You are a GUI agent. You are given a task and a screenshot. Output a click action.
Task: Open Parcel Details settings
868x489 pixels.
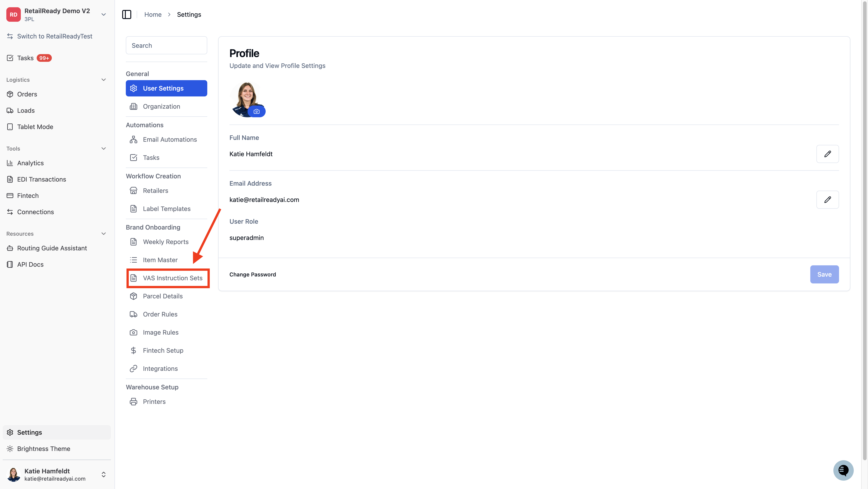[167, 296]
